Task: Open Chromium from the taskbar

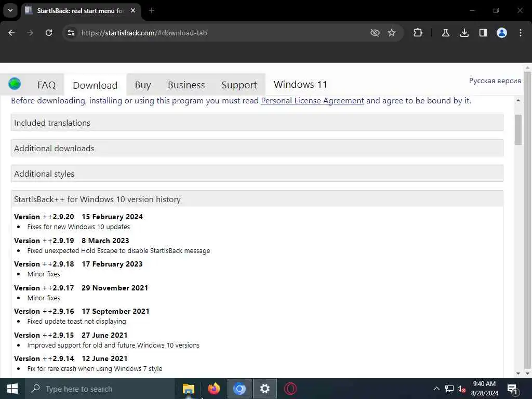Action: (x=239, y=389)
